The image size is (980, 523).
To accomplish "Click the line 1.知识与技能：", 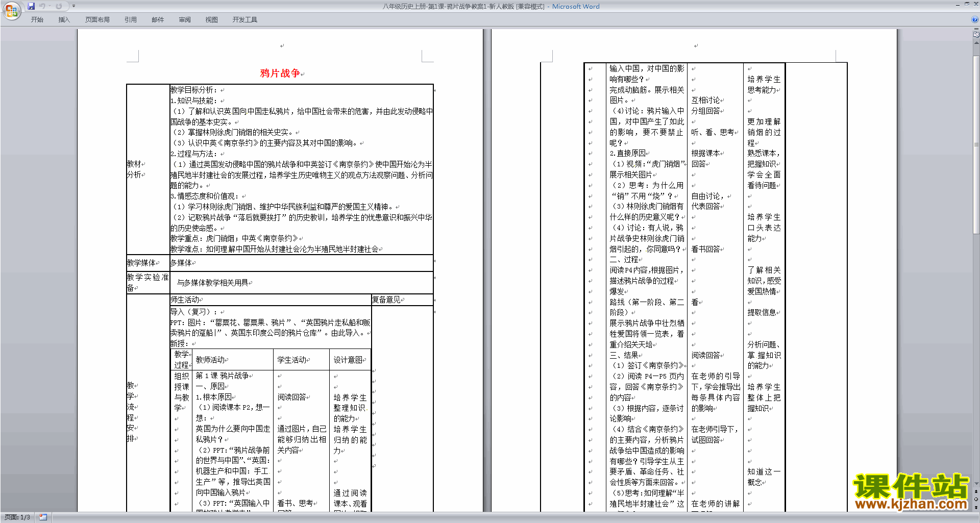I will (194, 101).
